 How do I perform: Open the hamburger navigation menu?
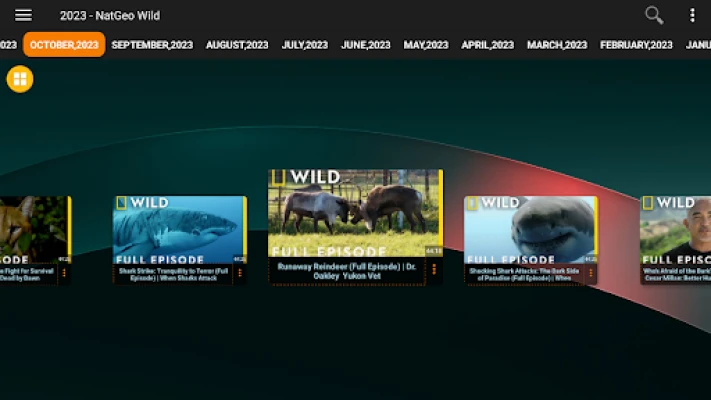coord(23,16)
